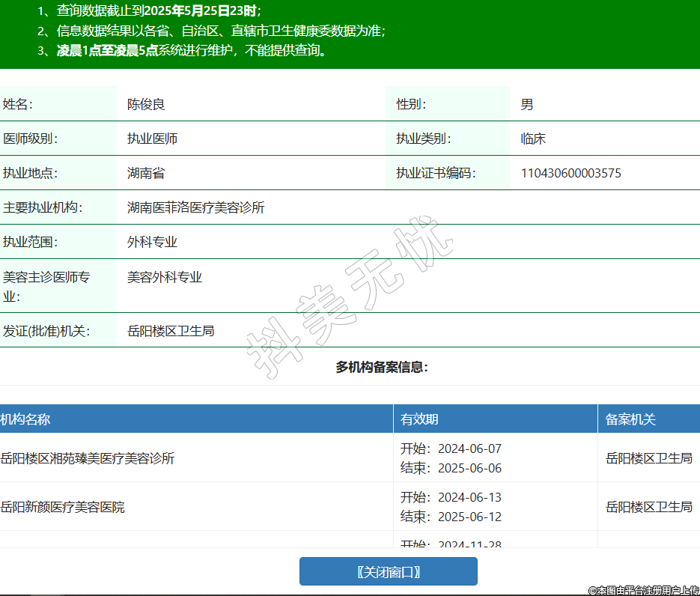700x596 pixels.
Task: Click the 美容外科专业 specialty value
Action: 165,277
